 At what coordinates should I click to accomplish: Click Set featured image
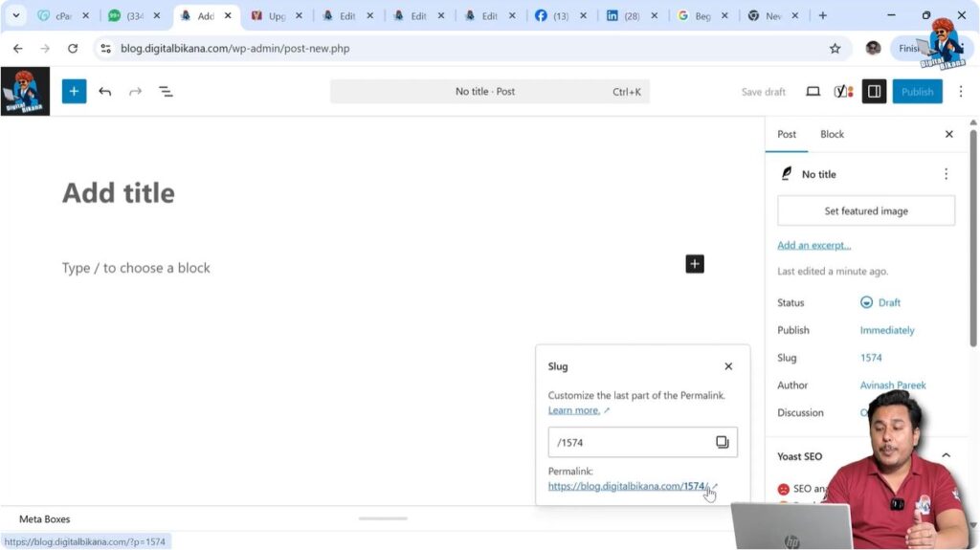(x=865, y=211)
